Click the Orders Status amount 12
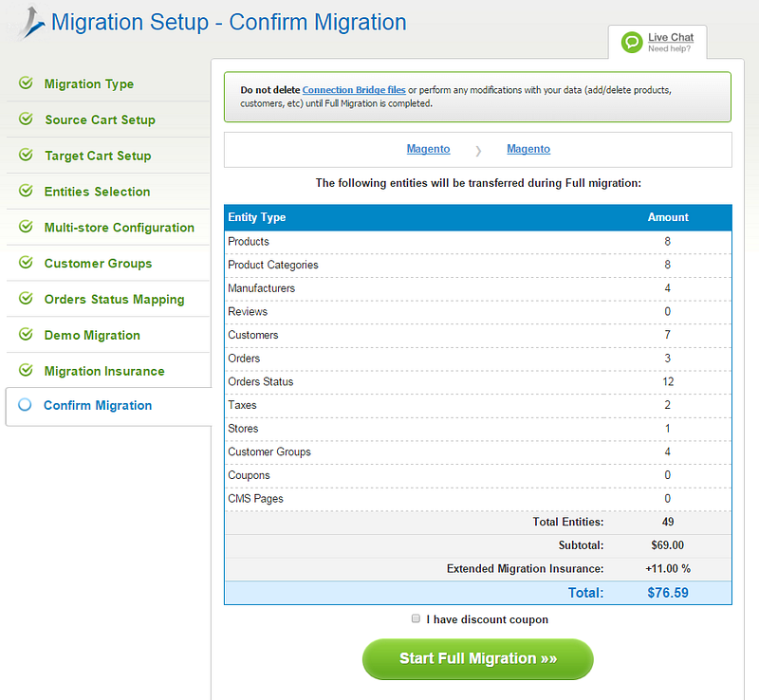Viewport: 759px width, 700px height. (668, 382)
